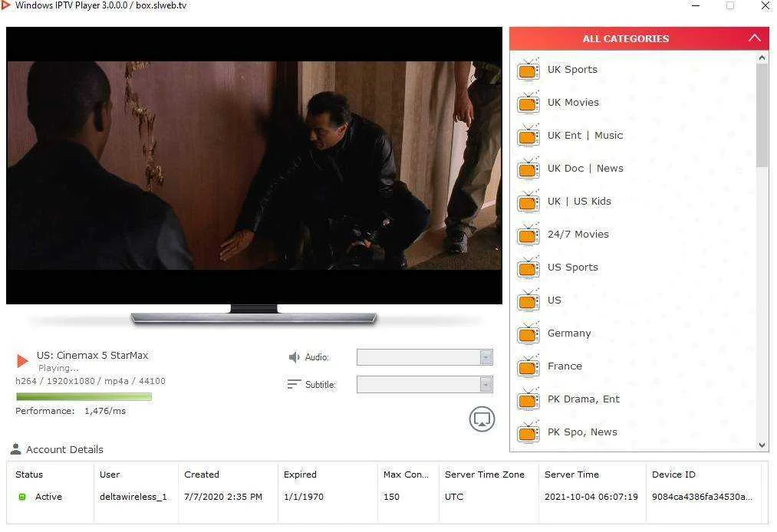Click the Device ID column header

pyautogui.click(x=673, y=475)
